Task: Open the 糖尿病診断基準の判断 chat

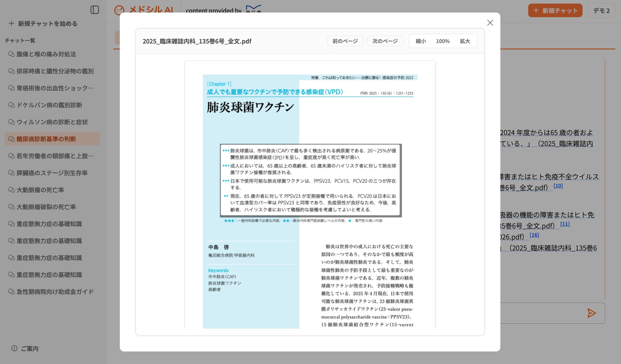Action: [x=46, y=139]
